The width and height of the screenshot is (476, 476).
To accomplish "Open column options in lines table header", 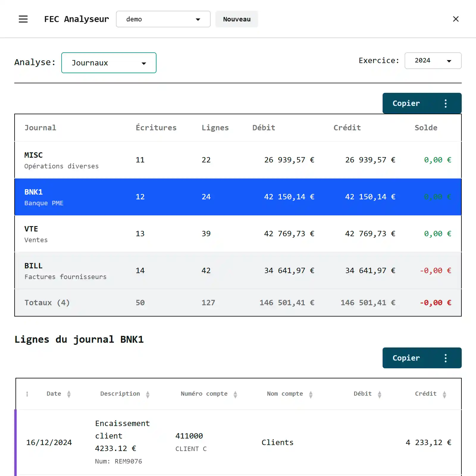I will pyautogui.click(x=27, y=394).
